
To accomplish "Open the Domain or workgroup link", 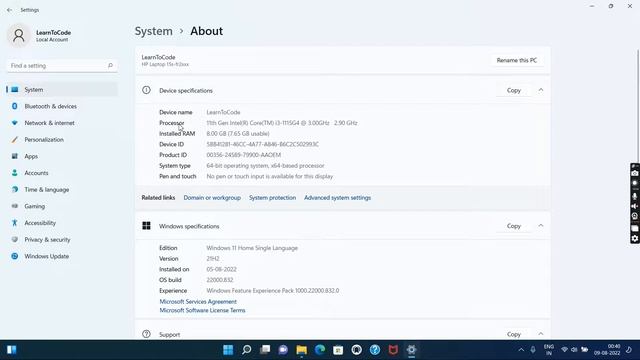I will (x=212, y=198).
